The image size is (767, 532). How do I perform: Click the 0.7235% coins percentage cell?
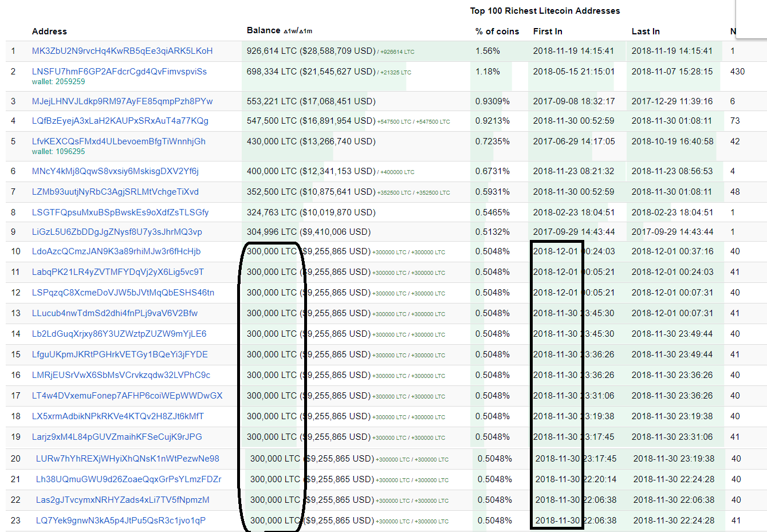point(493,141)
